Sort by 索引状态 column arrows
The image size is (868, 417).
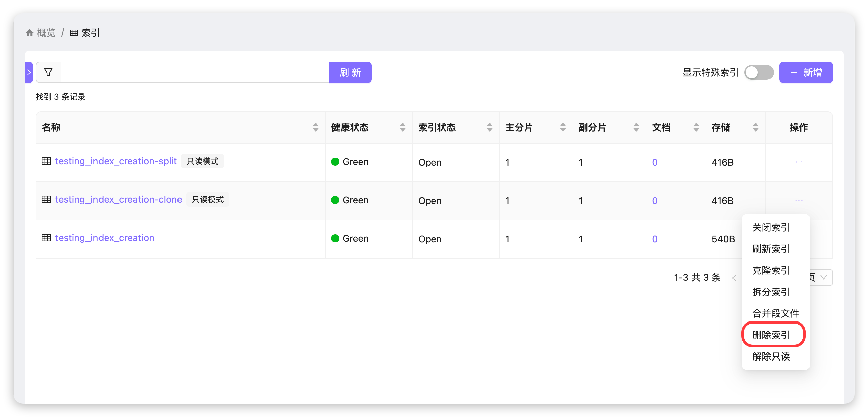click(489, 127)
